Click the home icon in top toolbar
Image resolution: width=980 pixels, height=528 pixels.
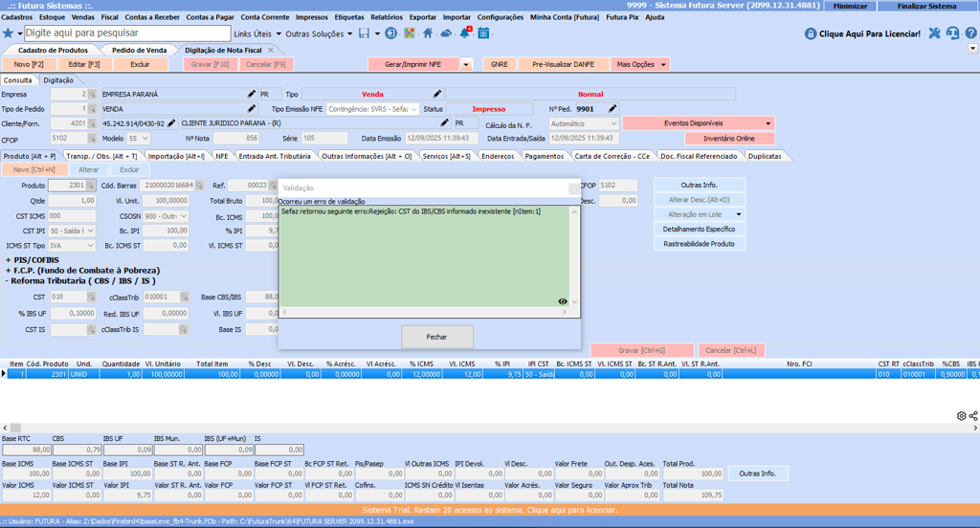click(428, 33)
